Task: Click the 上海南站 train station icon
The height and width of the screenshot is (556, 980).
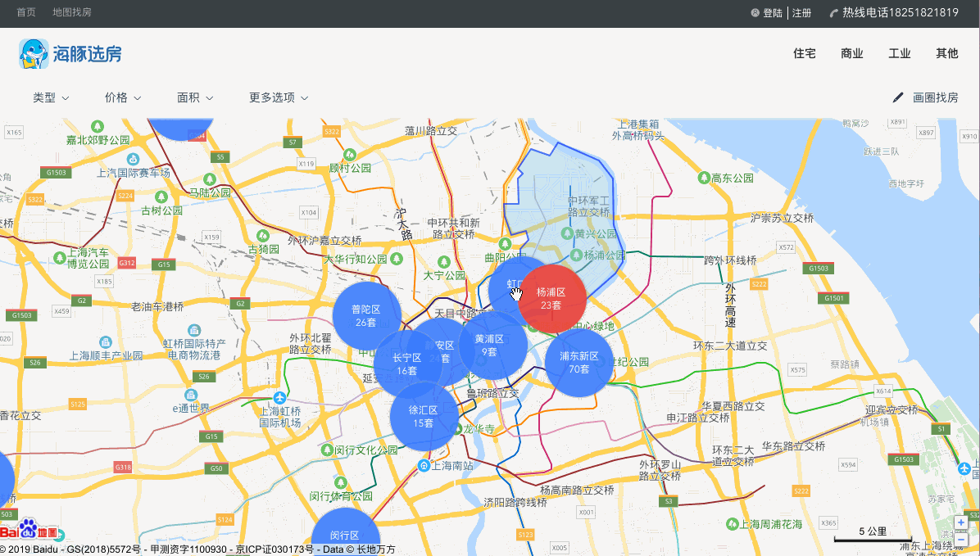Action: pos(424,465)
